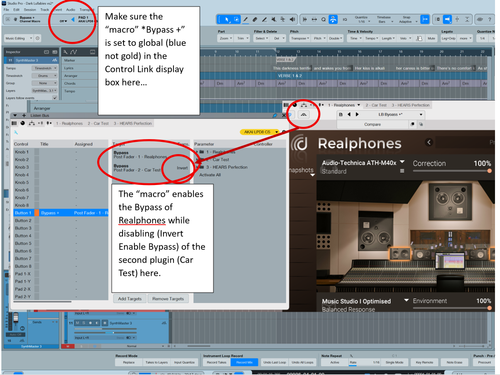Open the Music Editing macro page dropdown
Viewport: 500px width, 375px height.
(19, 38)
